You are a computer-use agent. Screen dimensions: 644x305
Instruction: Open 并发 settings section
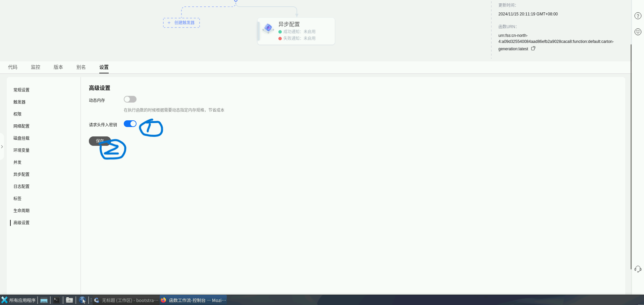click(x=17, y=162)
